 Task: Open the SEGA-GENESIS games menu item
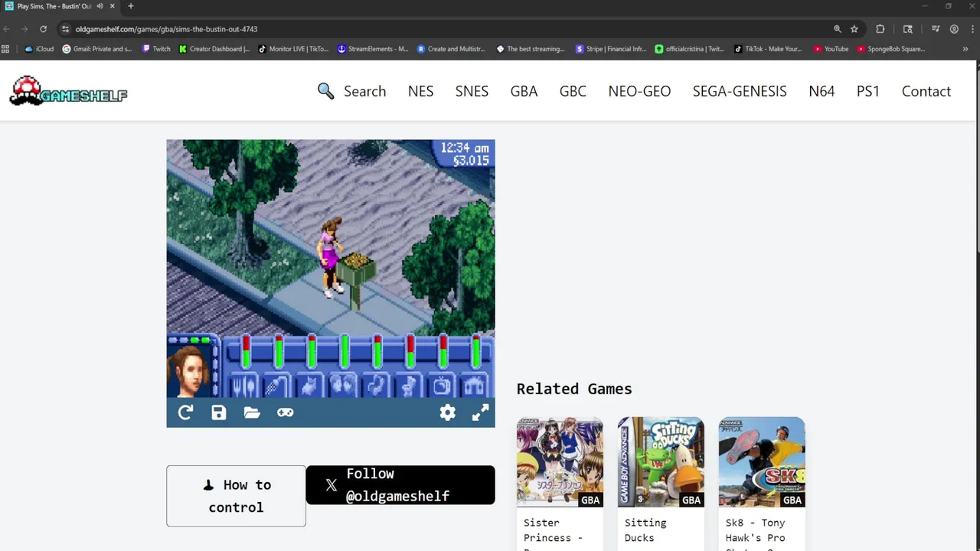(x=740, y=91)
